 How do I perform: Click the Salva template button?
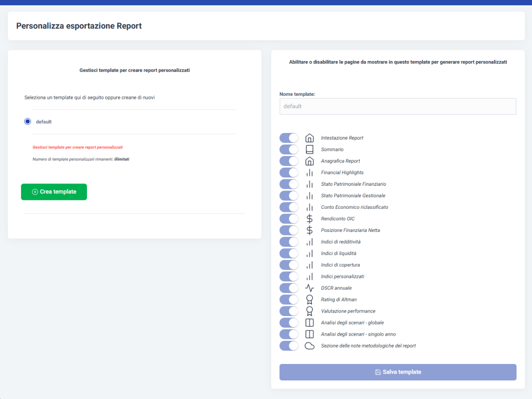[x=398, y=372]
